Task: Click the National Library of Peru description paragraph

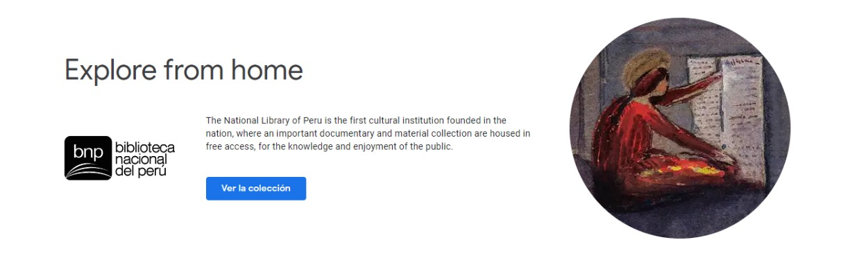Action: click(x=368, y=133)
